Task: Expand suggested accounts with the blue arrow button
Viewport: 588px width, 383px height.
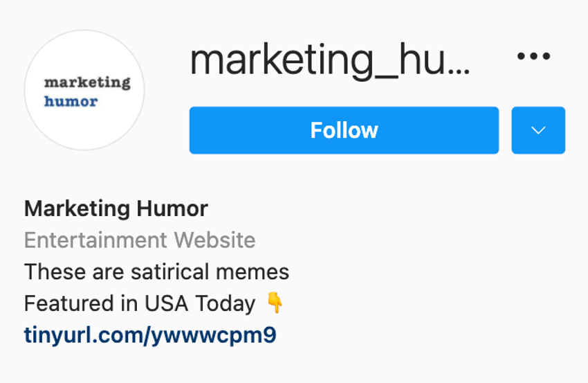Action: coord(538,130)
